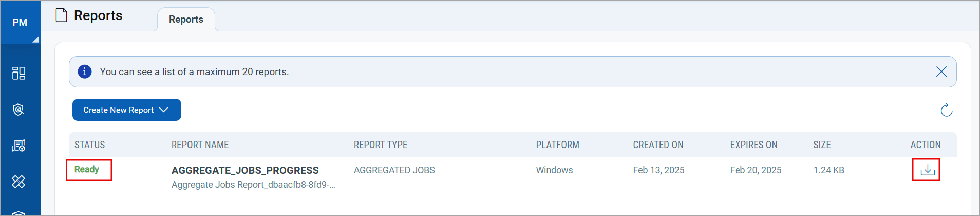Click the CREATED ON column header
980x216 pixels.
click(658, 145)
